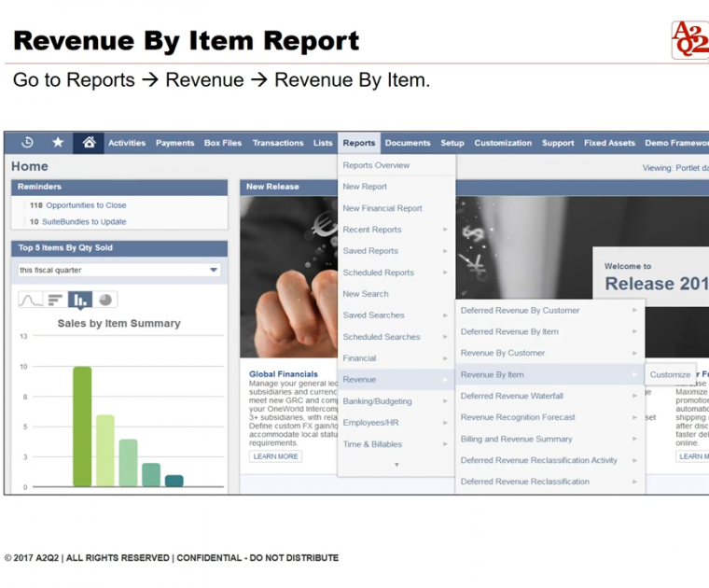Screen dimensions: 709x588
Task: Switch chart to pie chart view
Action: click(x=105, y=300)
